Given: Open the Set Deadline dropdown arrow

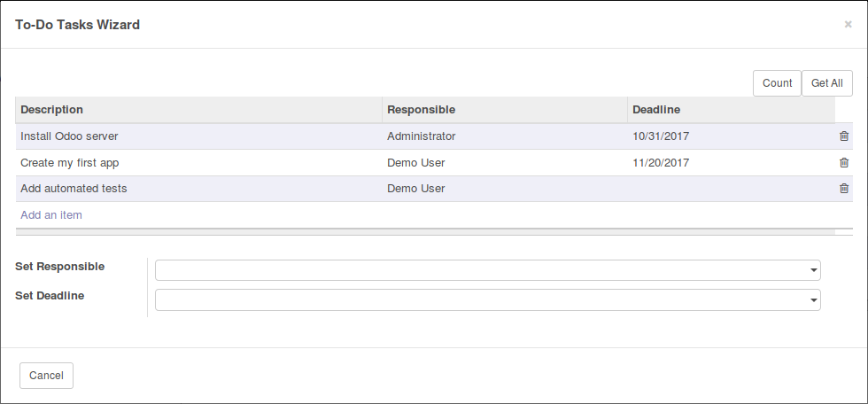Looking at the screenshot, I should pos(813,300).
